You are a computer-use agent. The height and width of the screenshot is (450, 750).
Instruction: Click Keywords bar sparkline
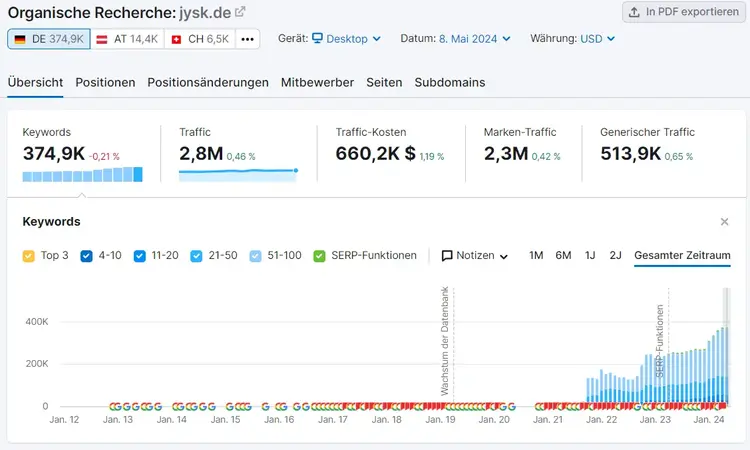82,174
